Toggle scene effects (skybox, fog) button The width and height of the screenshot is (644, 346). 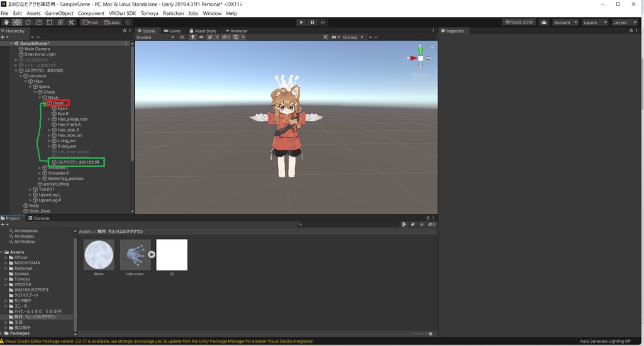pos(210,37)
